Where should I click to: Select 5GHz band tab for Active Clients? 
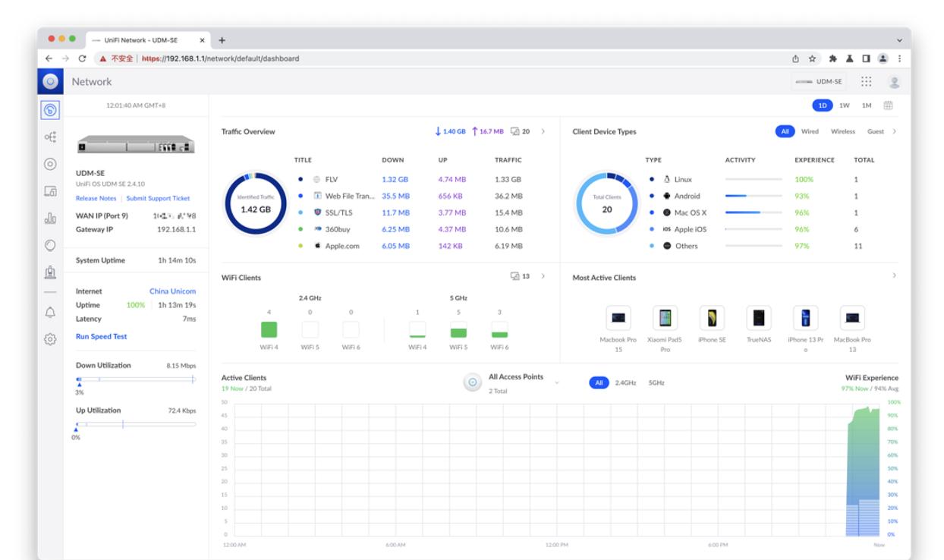[656, 383]
